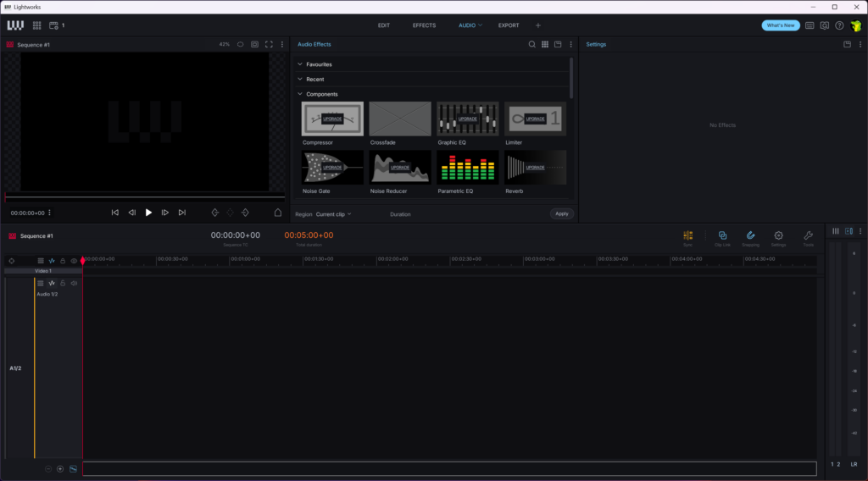Click the What's New button
The image size is (868, 481).
pyautogui.click(x=781, y=25)
